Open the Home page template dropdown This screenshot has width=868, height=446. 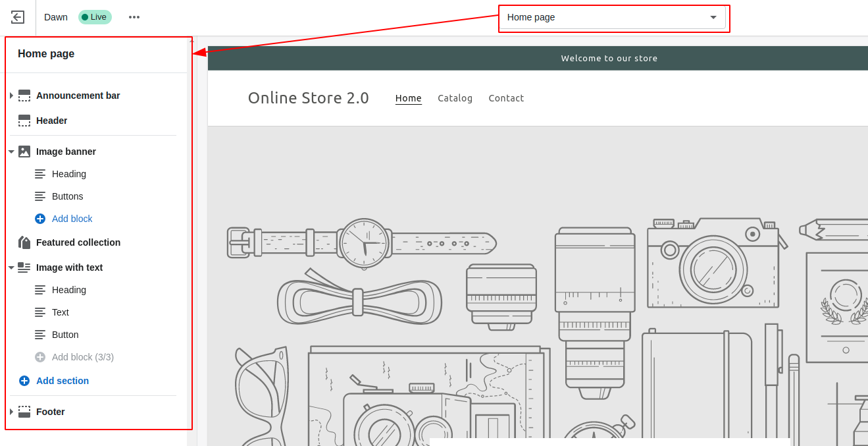612,17
